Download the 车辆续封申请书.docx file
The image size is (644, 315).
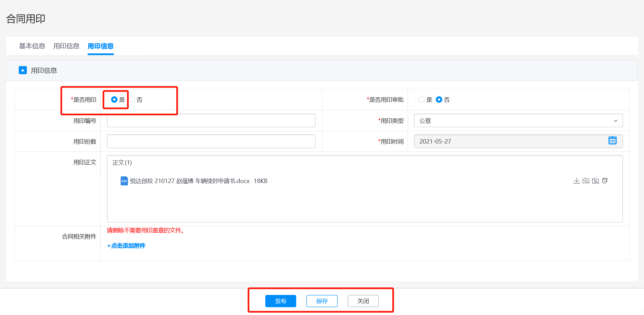click(576, 181)
